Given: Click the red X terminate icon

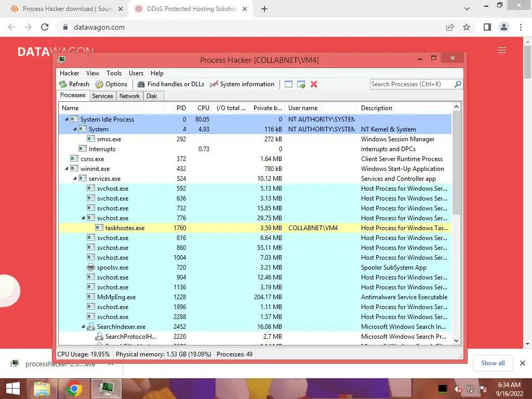Looking at the screenshot, I should click(x=314, y=84).
